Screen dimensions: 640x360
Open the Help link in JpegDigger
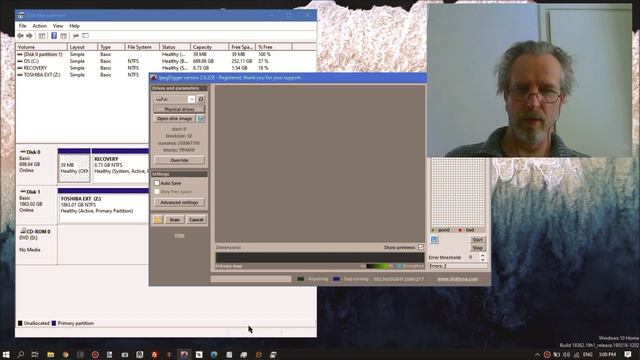pyautogui.click(x=179, y=236)
